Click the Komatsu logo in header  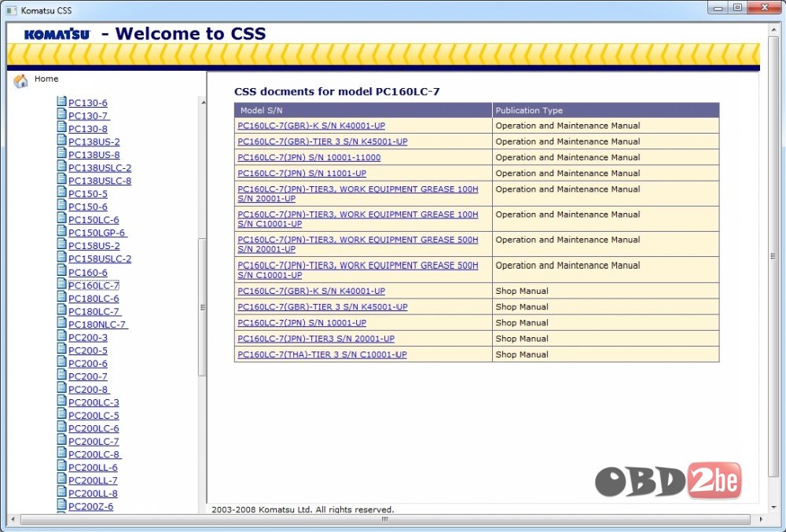[x=57, y=34]
